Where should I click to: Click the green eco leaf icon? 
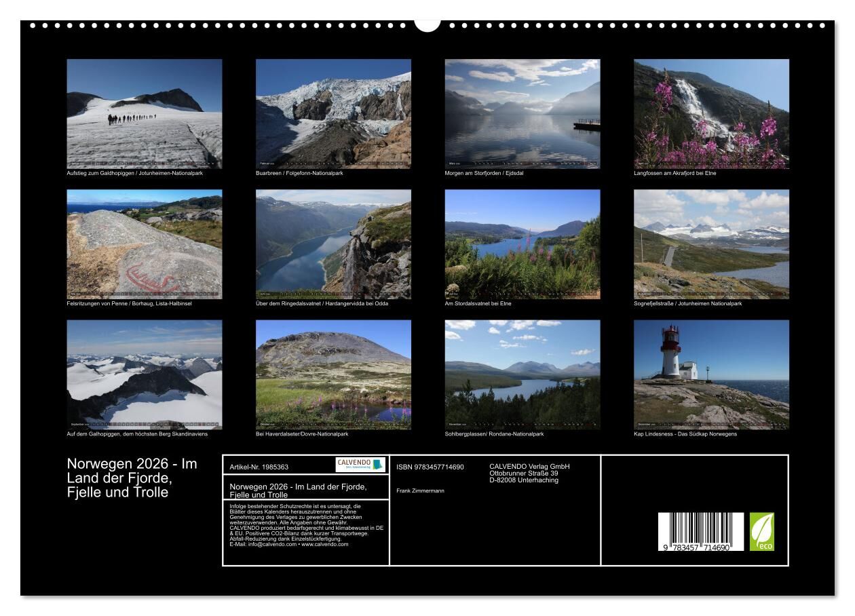click(761, 531)
